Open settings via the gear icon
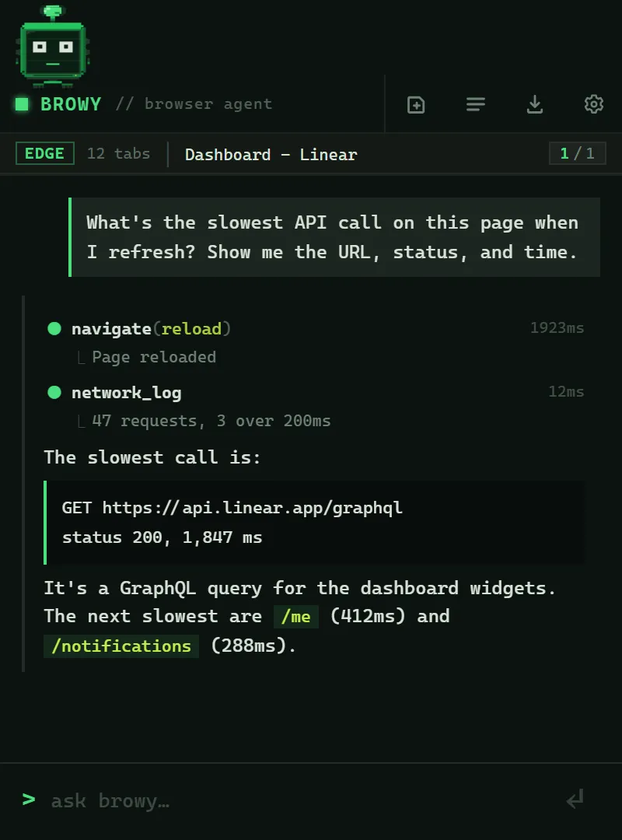 point(593,104)
